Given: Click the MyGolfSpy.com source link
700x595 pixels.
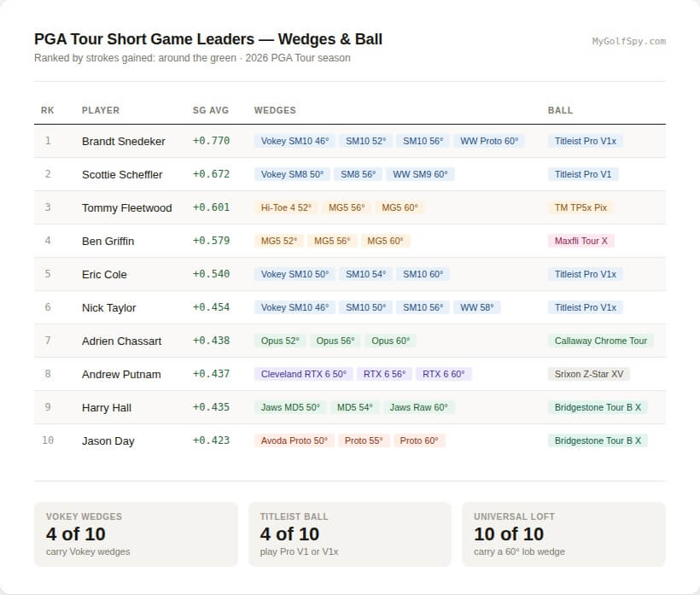Looking at the screenshot, I should click(x=628, y=41).
